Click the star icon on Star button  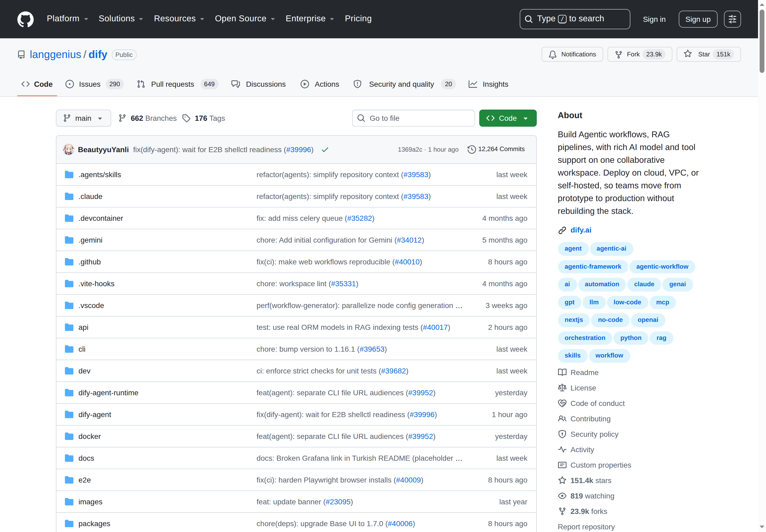(687, 54)
